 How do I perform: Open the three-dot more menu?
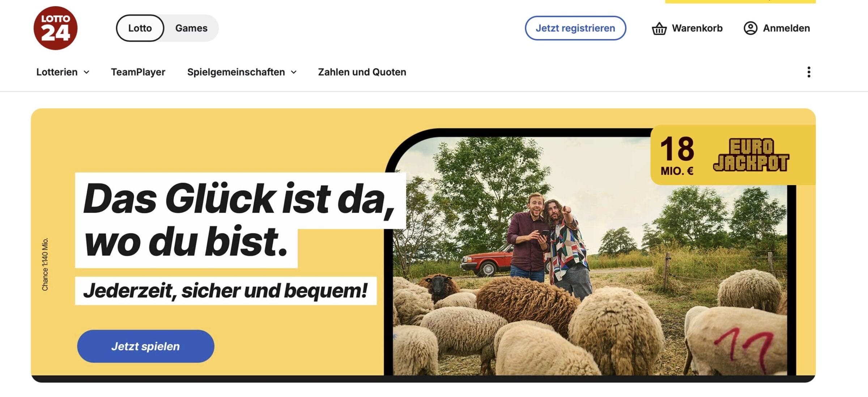point(809,72)
